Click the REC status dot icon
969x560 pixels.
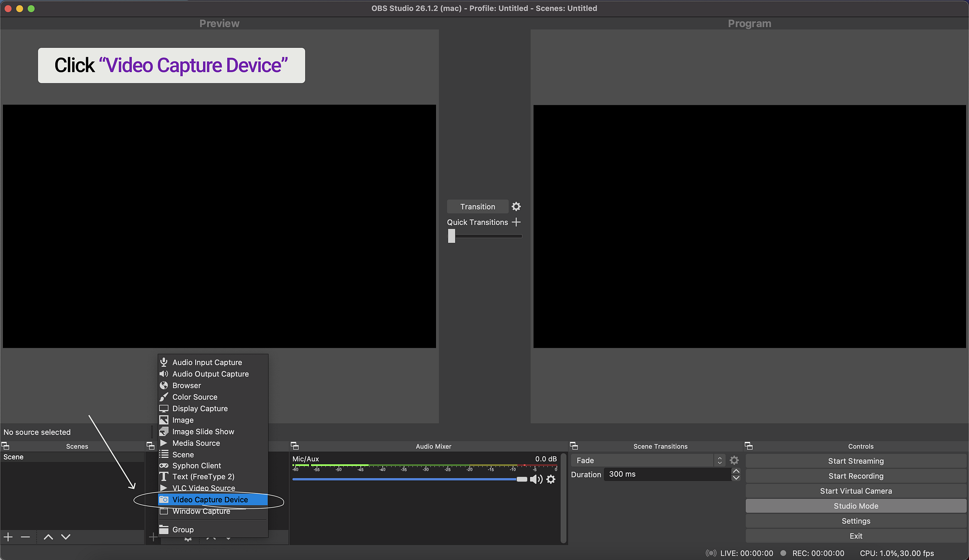pos(783,553)
